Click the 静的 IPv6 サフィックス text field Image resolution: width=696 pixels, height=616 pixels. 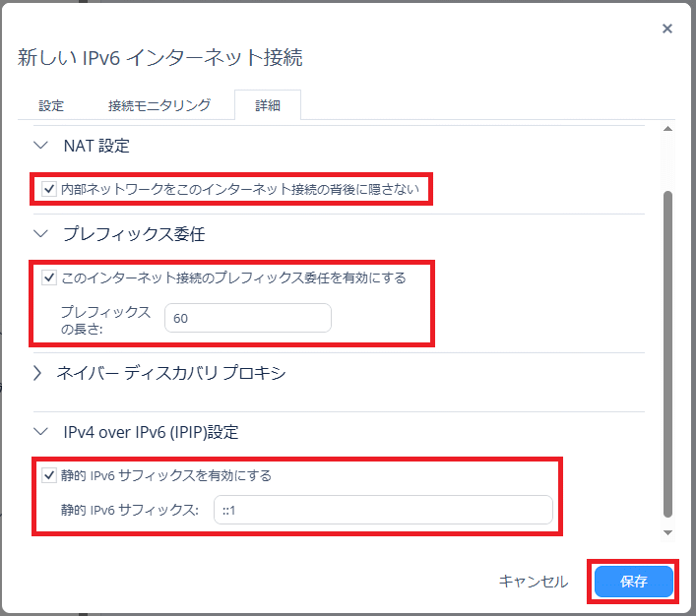tap(382, 510)
